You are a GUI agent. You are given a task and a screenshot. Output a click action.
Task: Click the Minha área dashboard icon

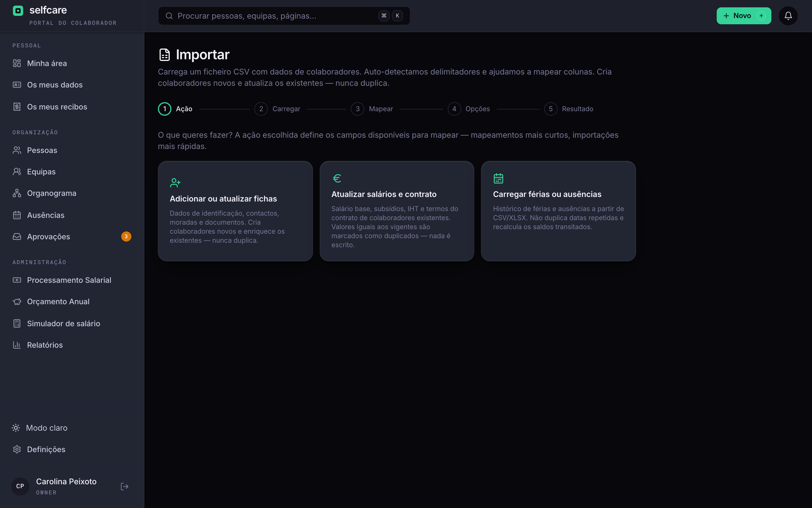tap(17, 63)
